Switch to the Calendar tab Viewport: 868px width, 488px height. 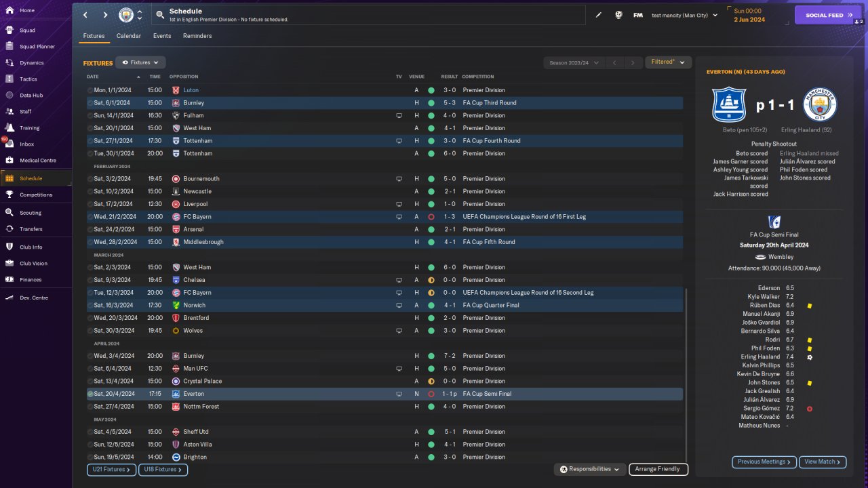point(129,36)
